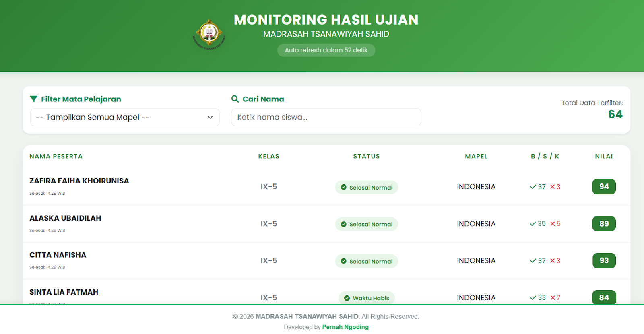This screenshot has height=334, width=644.
Task: Click Sinta's score badge 84
Action: pos(604,297)
